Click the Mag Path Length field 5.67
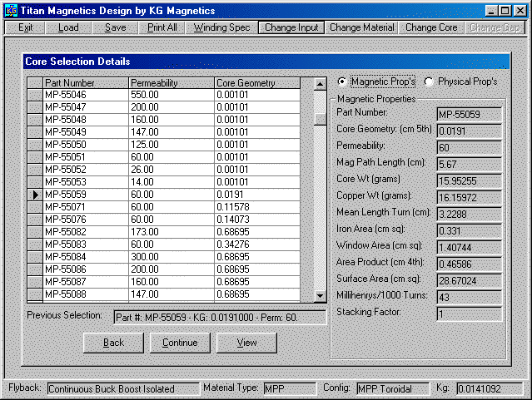 click(x=470, y=165)
